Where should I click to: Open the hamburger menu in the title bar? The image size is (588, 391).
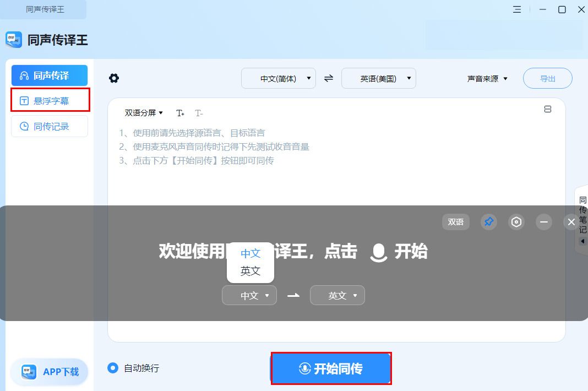pos(517,9)
